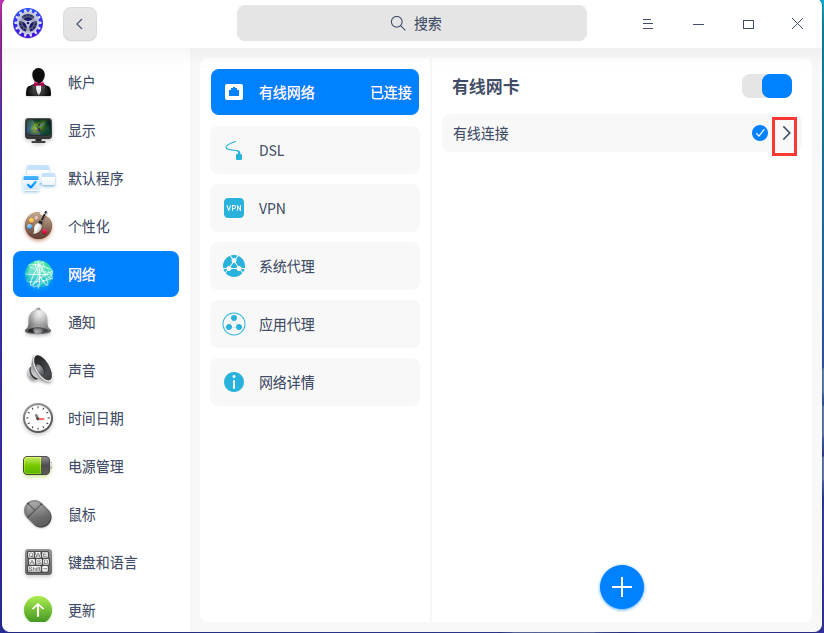Open the 通知 sidebar entry label
The image size is (824, 633).
tap(81, 322)
